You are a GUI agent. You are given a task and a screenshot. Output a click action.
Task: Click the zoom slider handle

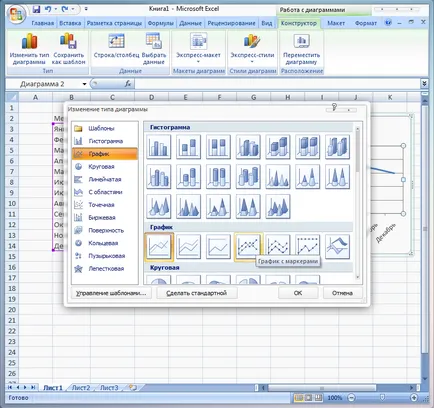[x=383, y=397]
